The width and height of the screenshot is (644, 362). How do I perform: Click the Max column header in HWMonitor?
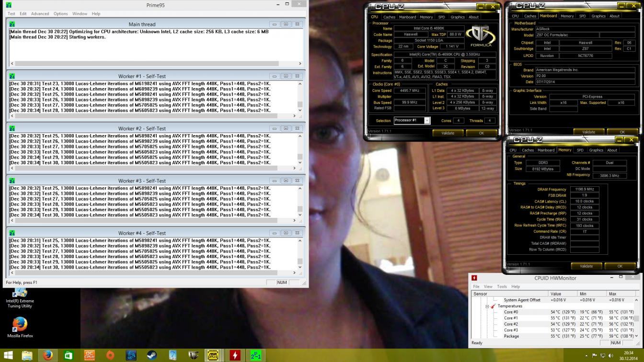[620, 294]
